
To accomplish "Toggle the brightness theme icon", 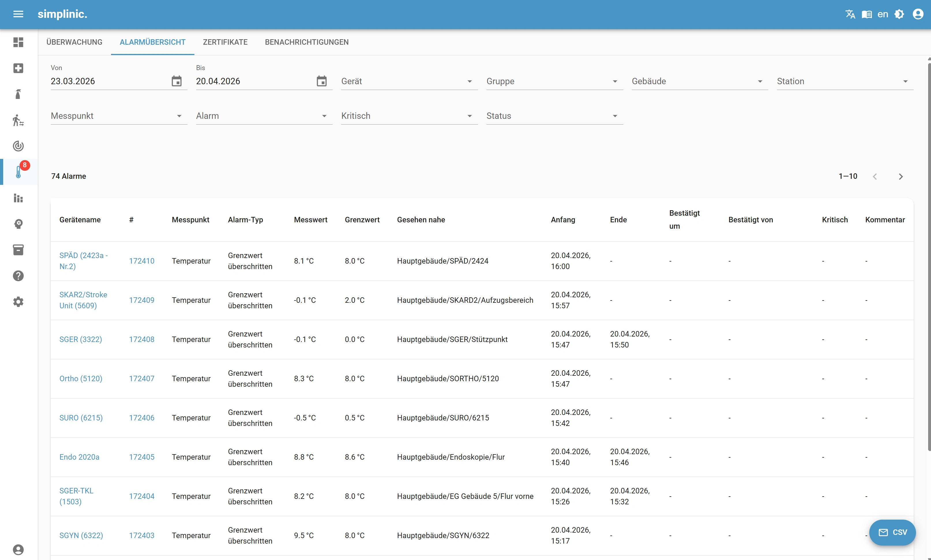I will [899, 14].
